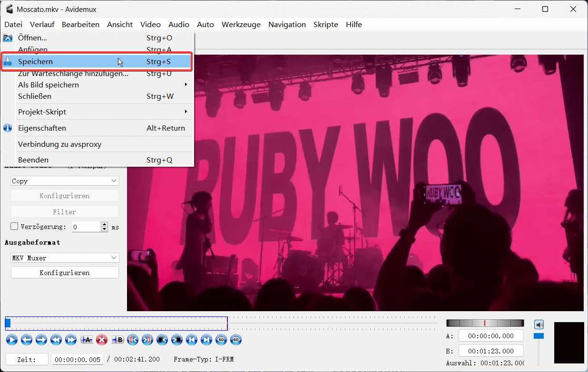Click Konfigurieren under Ausgabeformat
The width and height of the screenshot is (588, 372).
pos(65,273)
